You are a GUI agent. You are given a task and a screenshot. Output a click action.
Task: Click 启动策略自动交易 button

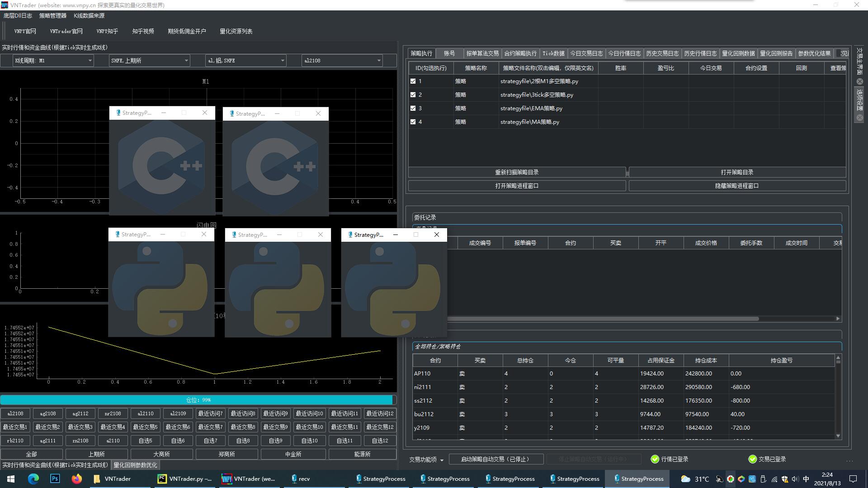pyautogui.click(x=495, y=459)
